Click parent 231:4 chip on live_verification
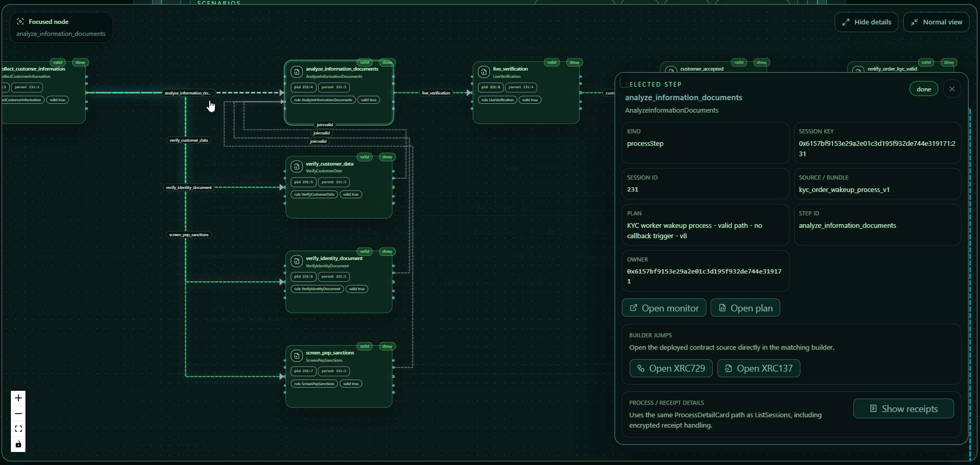The height and width of the screenshot is (465, 980). (521, 87)
